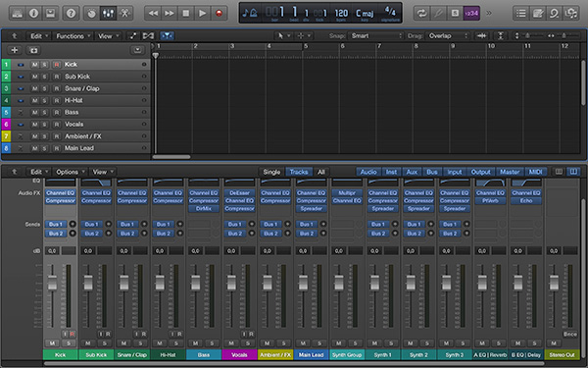
Task: Mute the Kick track in track list
Action: 35,65
